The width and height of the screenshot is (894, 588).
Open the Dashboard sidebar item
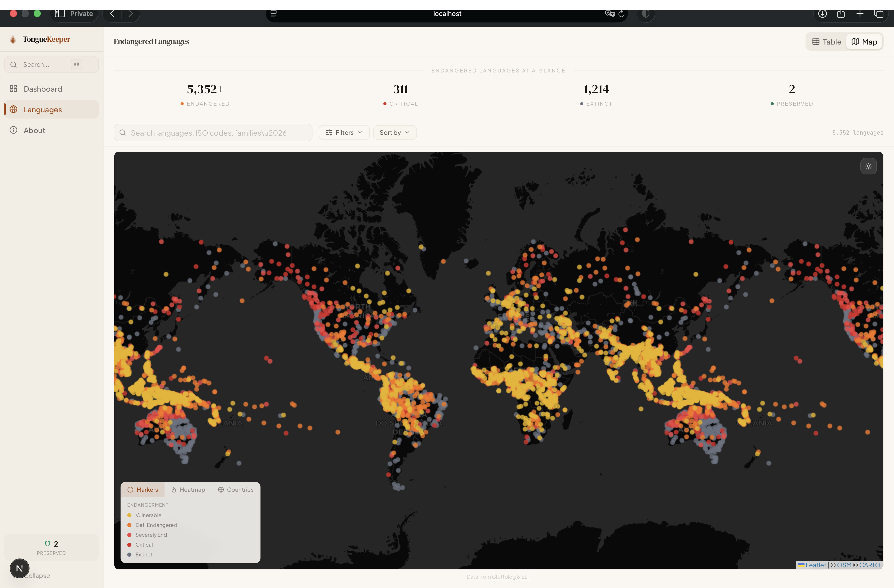coord(42,89)
